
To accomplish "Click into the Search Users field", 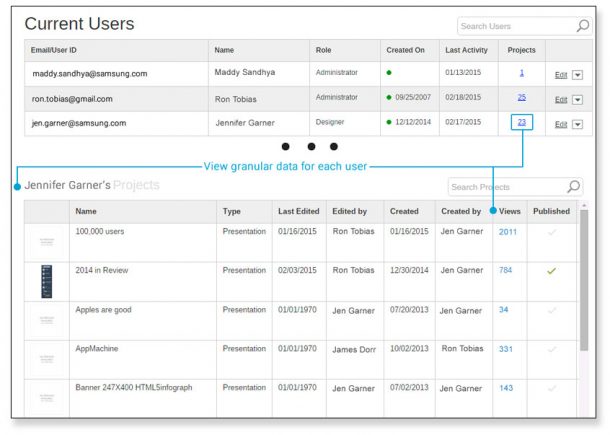I will (515, 26).
